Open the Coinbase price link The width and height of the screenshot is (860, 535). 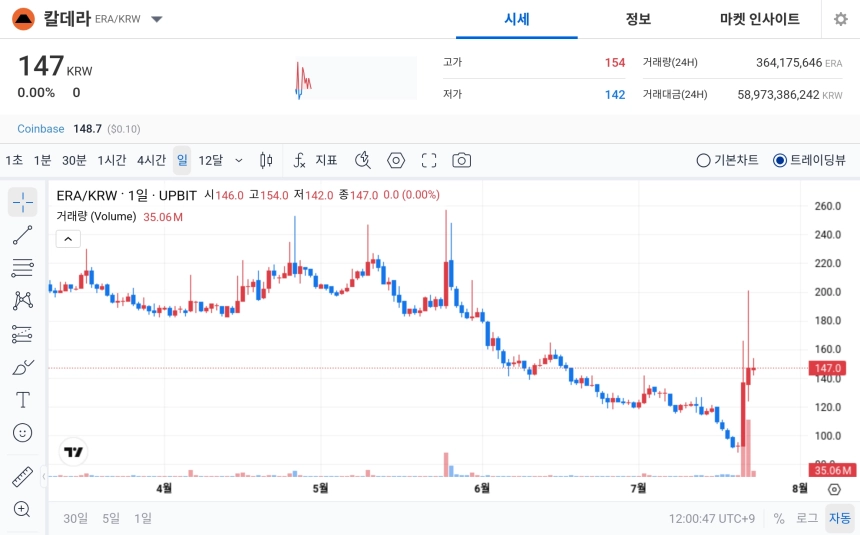(41, 129)
